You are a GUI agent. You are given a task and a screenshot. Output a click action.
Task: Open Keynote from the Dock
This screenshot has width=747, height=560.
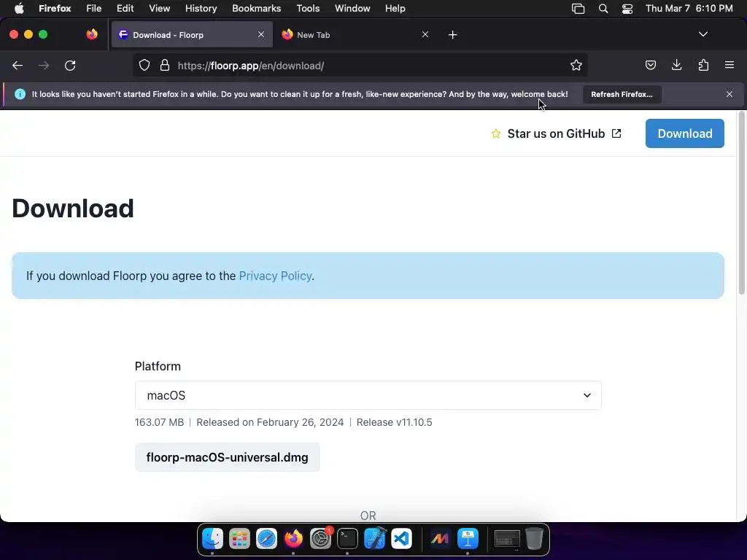[468, 539]
